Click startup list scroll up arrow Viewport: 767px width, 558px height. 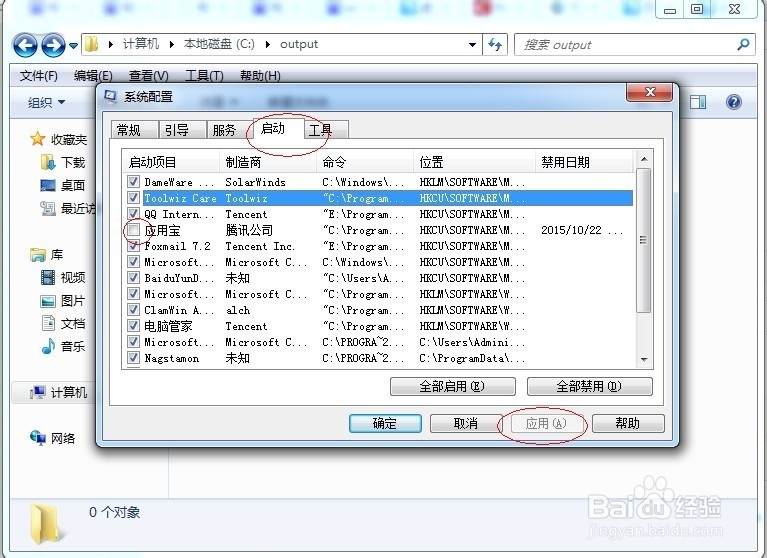[644, 159]
